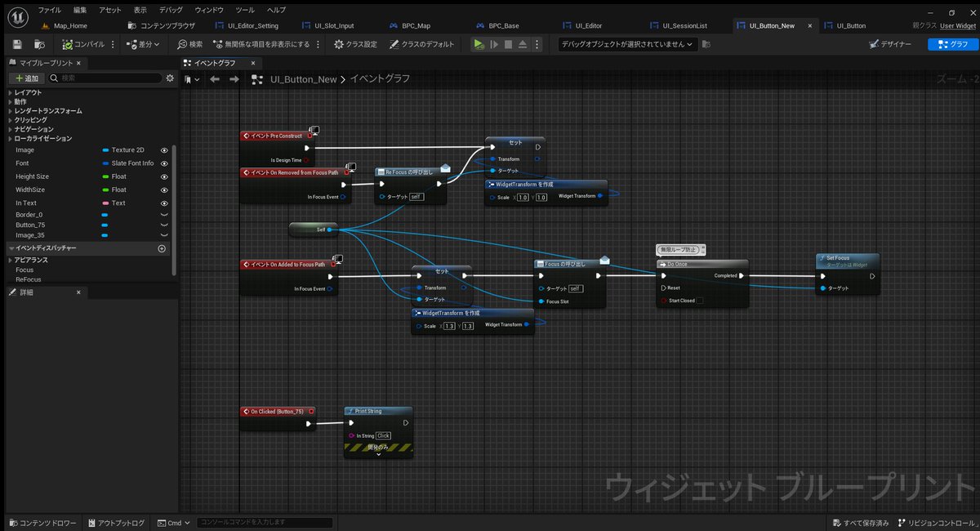
Task: Toggle visibility eye for Height Size variable
Action: 164,176
